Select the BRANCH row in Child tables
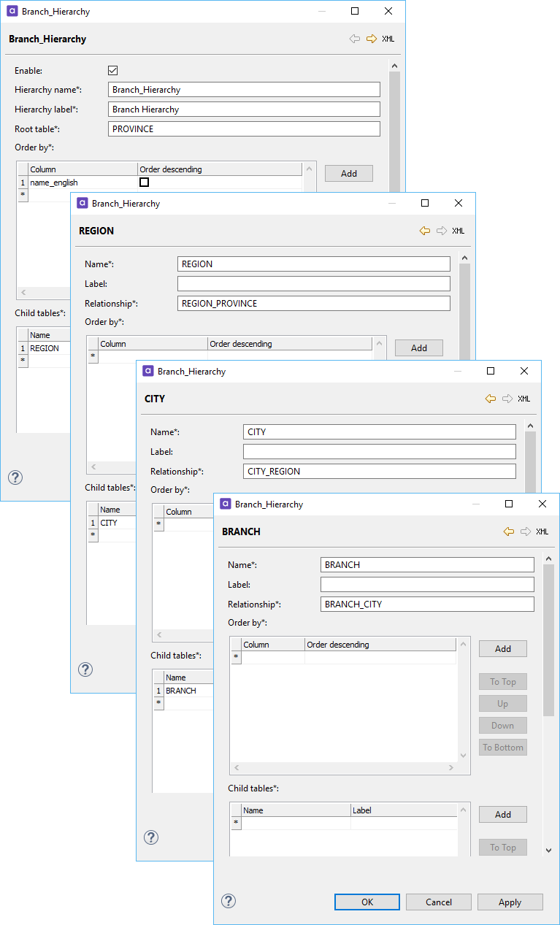The width and height of the screenshot is (560, 925). (x=181, y=691)
